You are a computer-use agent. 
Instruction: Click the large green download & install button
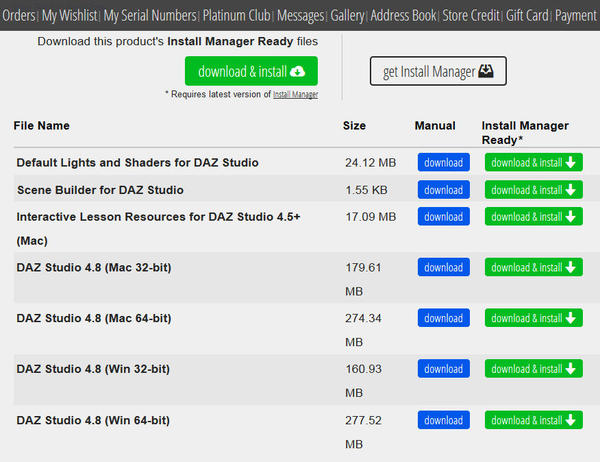click(251, 71)
